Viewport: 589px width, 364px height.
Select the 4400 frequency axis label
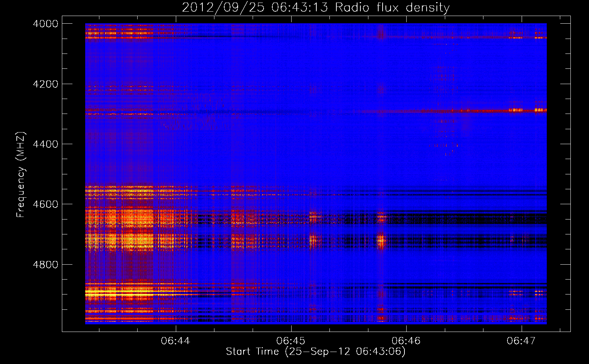46,144
